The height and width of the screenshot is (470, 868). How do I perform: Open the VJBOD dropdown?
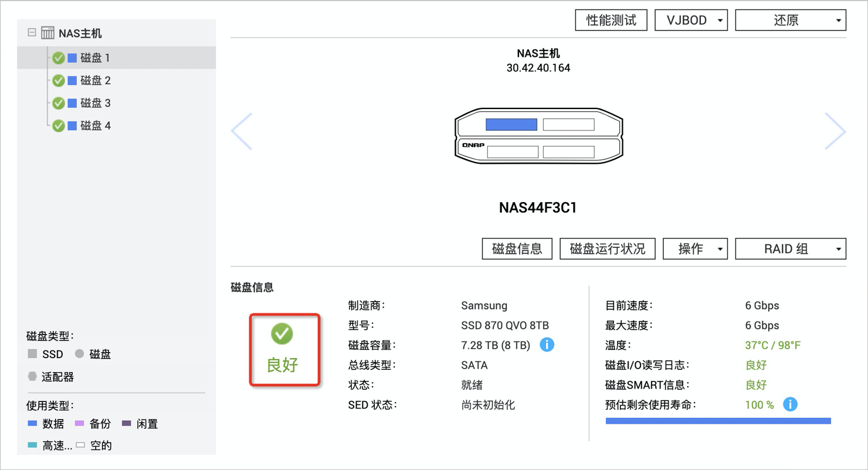(691, 20)
